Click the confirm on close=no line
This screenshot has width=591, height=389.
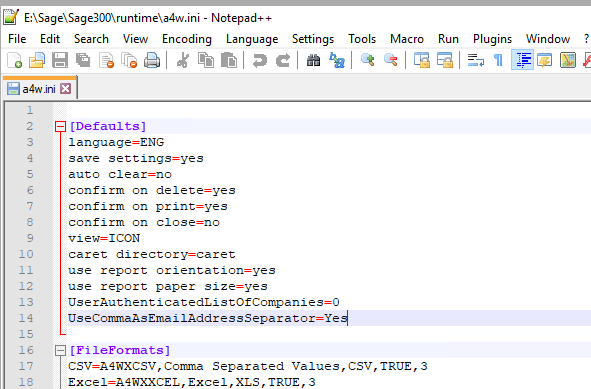pyautogui.click(x=144, y=222)
